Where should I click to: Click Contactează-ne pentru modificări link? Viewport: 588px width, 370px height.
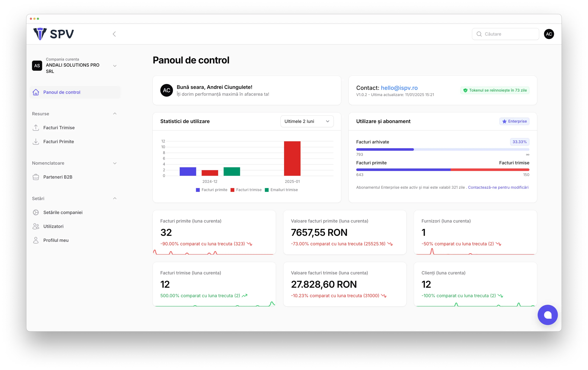[498, 187]
